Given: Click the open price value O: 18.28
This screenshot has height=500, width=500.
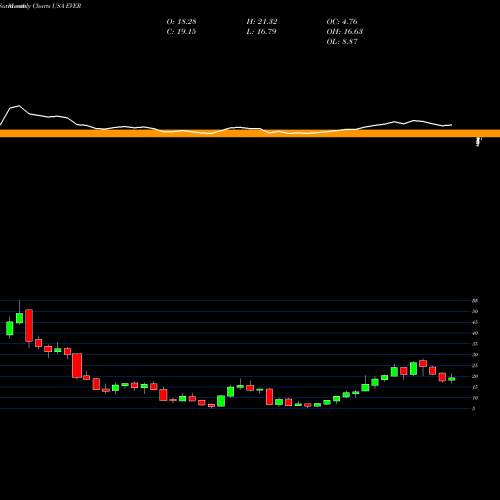Looking at the screenshot, I should click(x=181, y=22).
